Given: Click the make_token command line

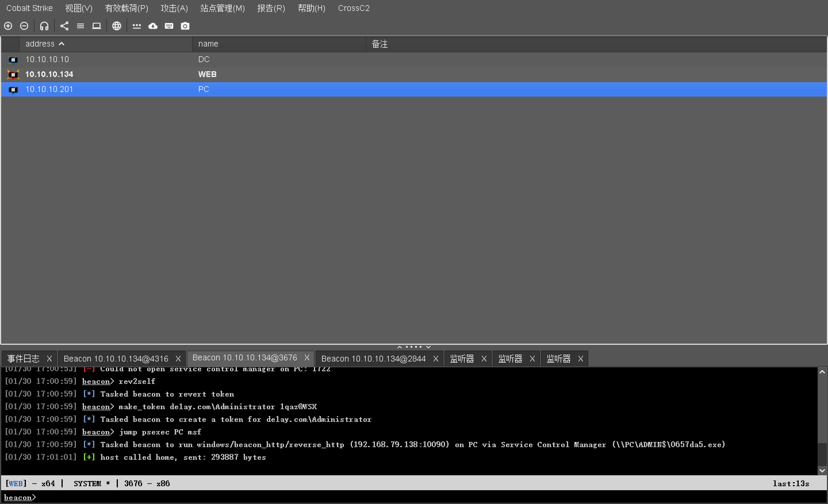Looking at the screenshot, I should [161, 407].
